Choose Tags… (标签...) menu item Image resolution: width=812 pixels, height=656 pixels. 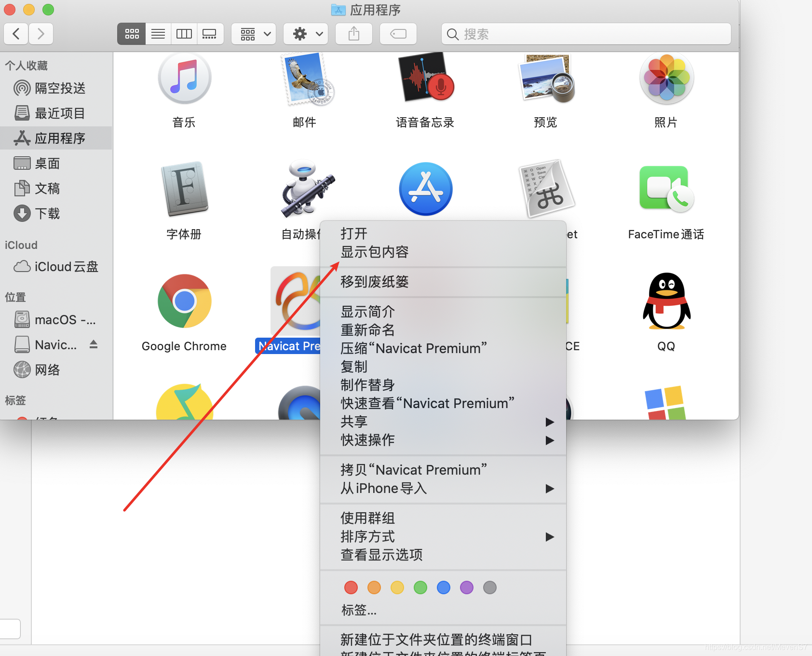coord(443,611)
